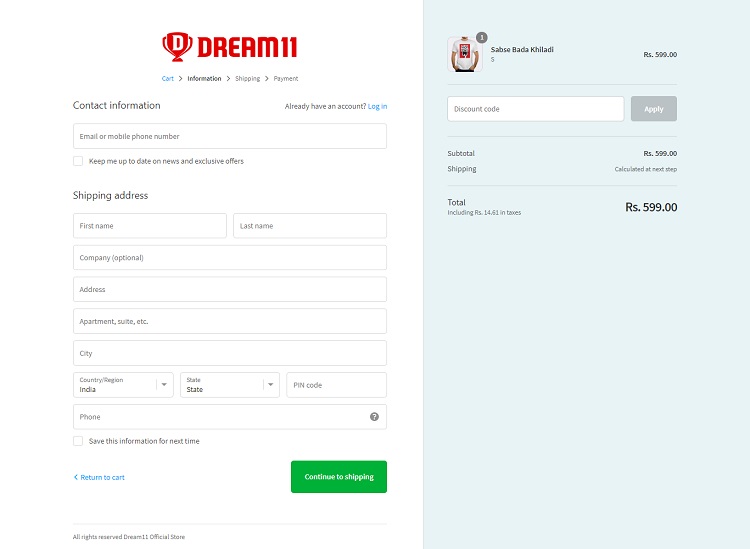This screenshot has width=750, height=549.
Task: Focus the Email or mobile phone number field
Action: click(230, 136)
